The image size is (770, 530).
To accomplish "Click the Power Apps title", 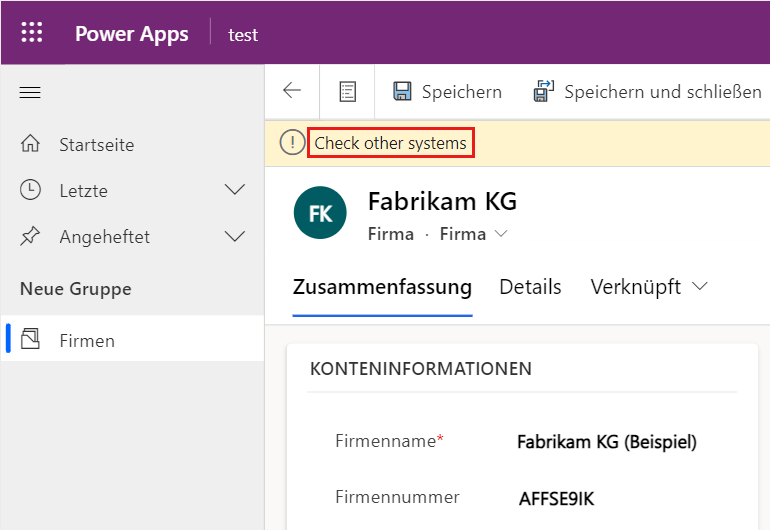I will click(x=132, y=34).
